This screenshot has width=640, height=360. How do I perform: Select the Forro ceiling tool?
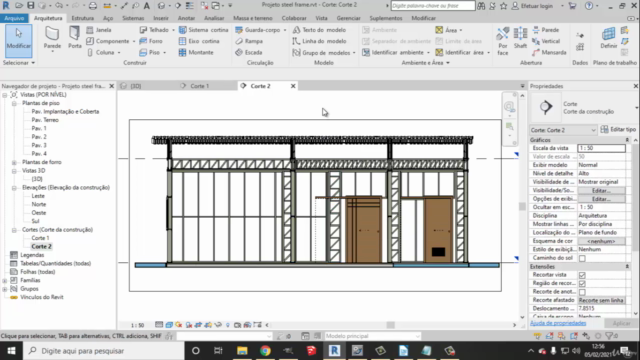pos(151,41)
